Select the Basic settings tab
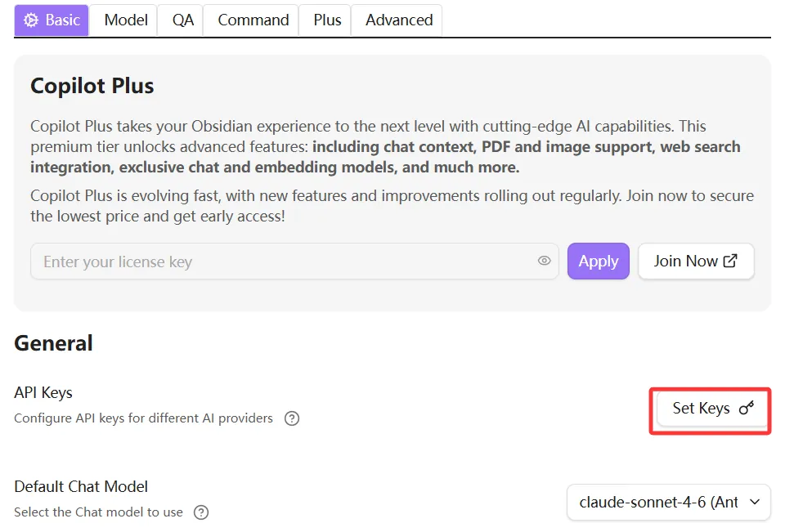The width and height of the screenshot is (794, 532). (x=52, y=20)
